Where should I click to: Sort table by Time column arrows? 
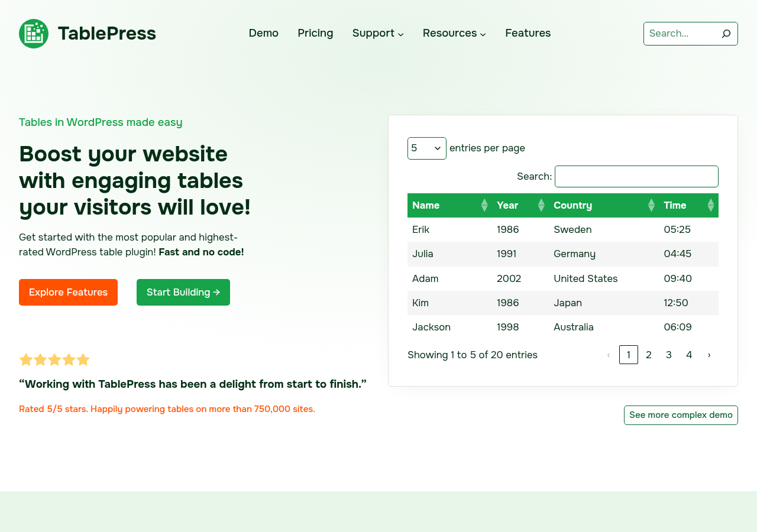[x=711, y=205]
